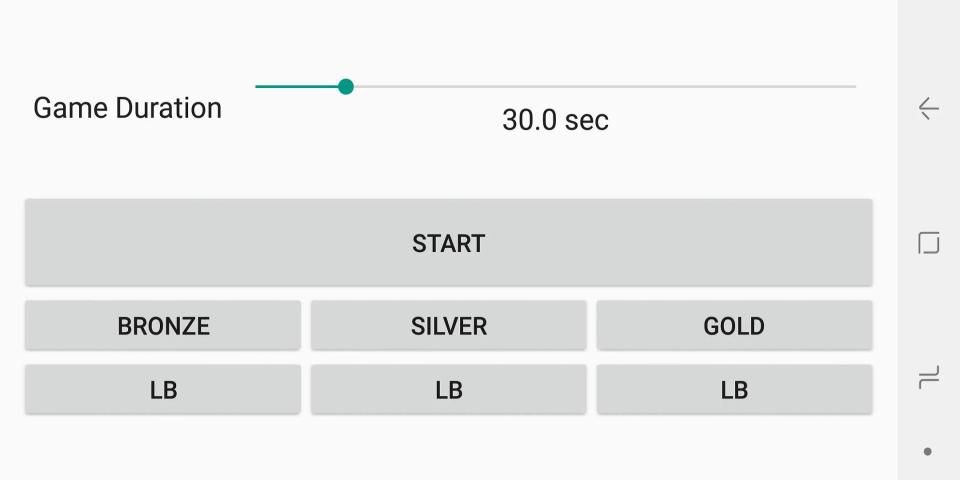Open the LB button below GOLD
Image resolution: width=960 pixels, height=480 pixels.
734,390
